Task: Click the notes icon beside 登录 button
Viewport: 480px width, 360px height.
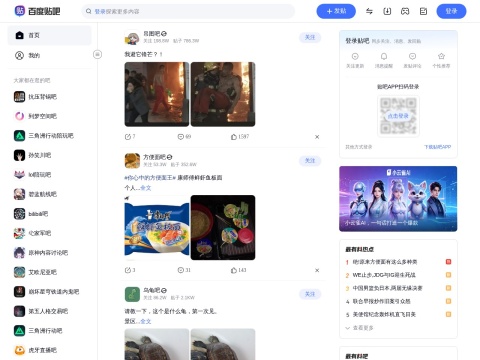Action: (x=423, y=11)
